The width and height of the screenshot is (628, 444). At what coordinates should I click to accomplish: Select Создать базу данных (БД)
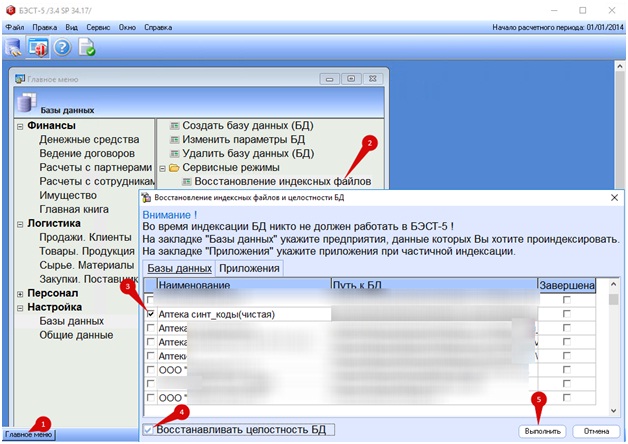(x=248, y=126)
